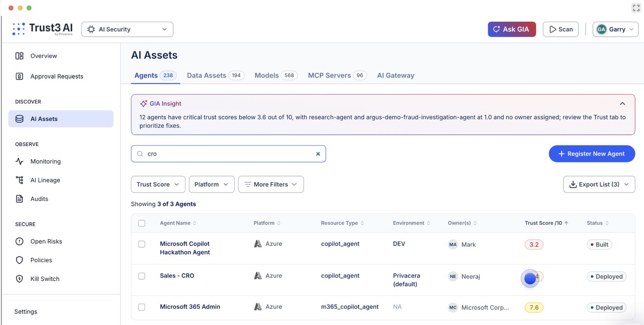Viewport: 644px width, 325px height.
Task: Click the AI Security chip icon
Action: 91,29
